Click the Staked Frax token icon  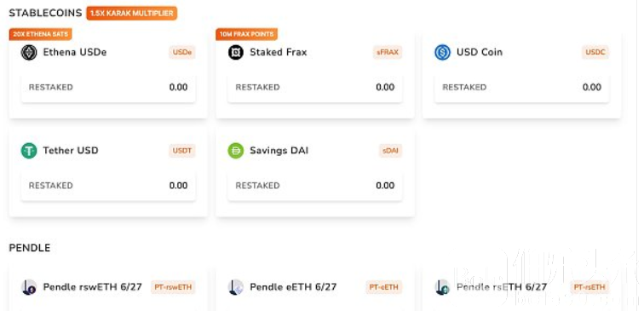(236, 53)
